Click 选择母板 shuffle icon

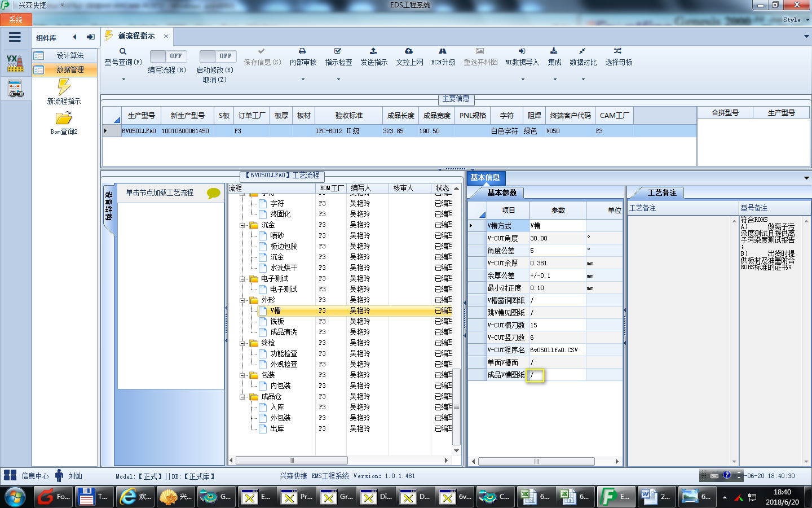pos(618,51)
